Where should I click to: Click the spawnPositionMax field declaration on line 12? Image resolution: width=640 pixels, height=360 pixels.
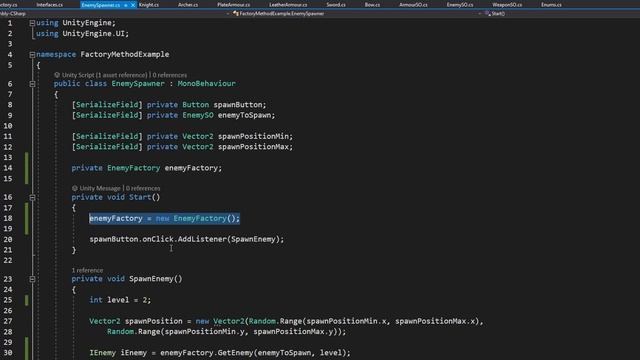[254, 147]
